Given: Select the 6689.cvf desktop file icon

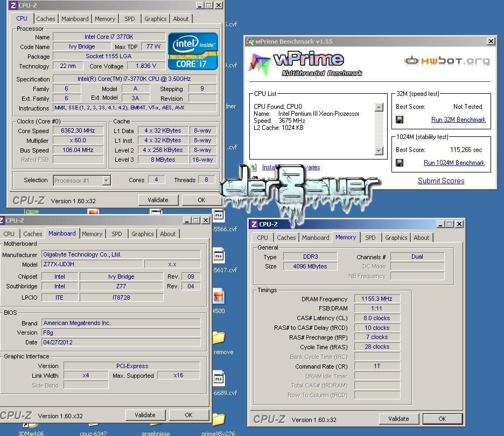Looking at the screenshot, I should tap(219, 379).
